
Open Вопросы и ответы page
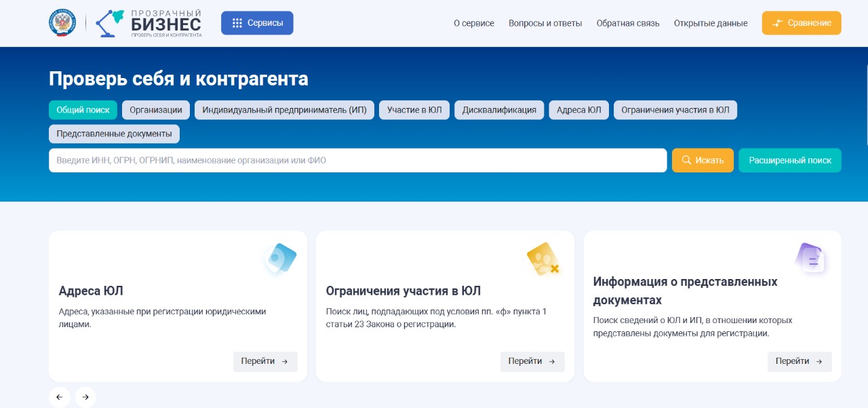[545, 23]
